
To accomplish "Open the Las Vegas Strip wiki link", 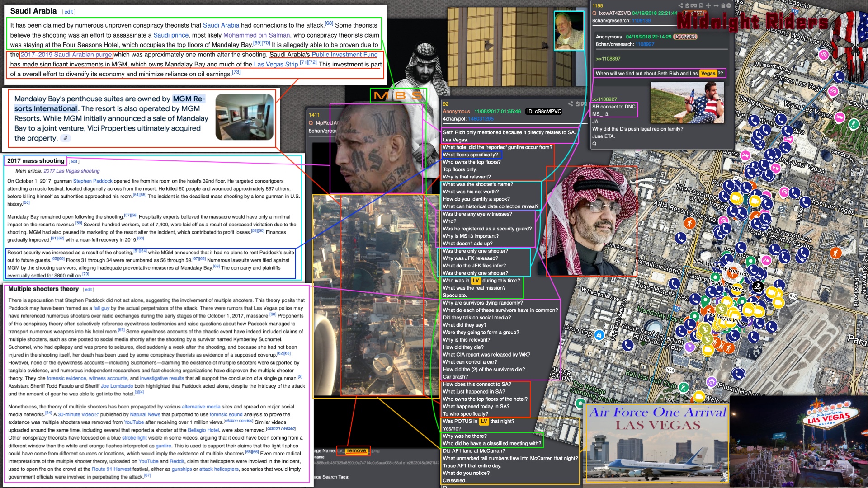I will pos(276,64).
